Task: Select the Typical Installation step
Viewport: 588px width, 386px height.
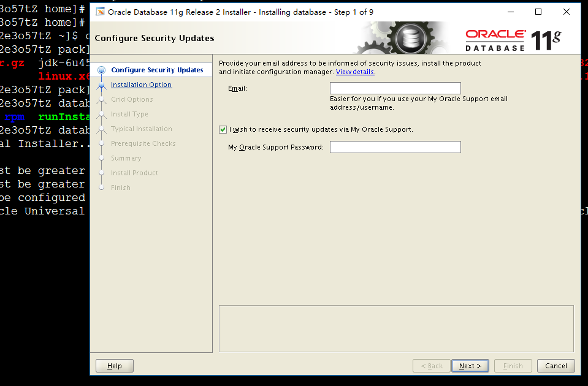Action: (142, 129)
